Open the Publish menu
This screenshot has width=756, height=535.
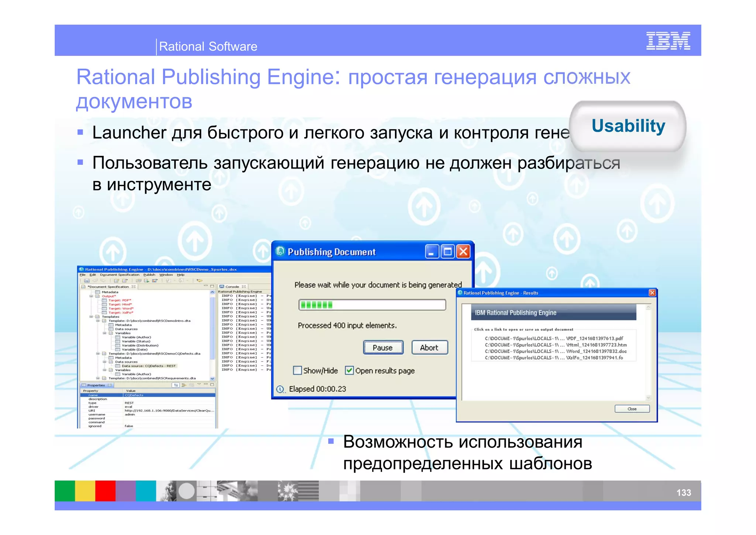point(150,275)
